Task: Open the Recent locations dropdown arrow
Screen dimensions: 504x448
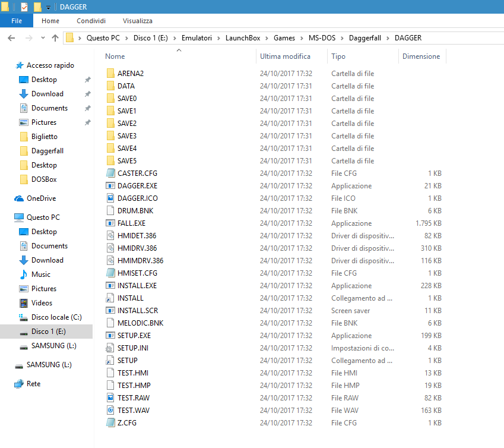Action: tap(43, 38)
